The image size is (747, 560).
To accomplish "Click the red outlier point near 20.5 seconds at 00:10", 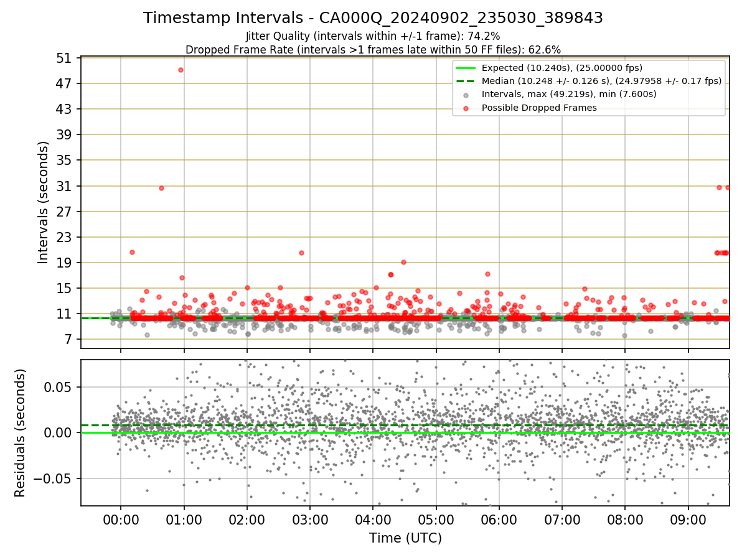I will coord(132,252).
